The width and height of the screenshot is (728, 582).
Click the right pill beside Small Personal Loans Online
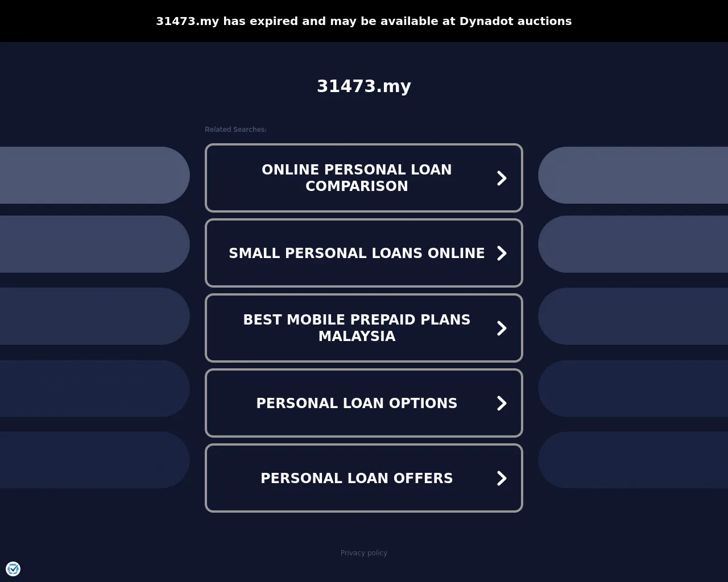coord(633,244)
